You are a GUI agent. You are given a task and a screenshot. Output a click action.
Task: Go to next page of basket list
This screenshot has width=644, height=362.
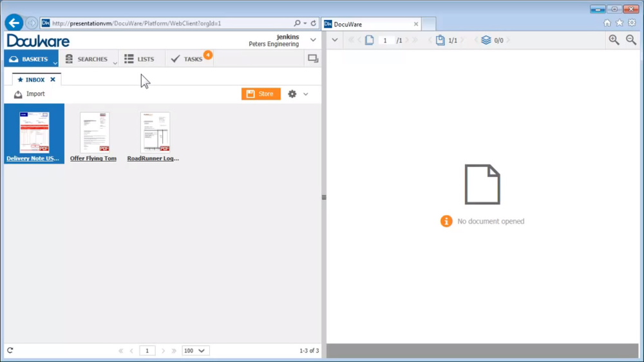(x=163, y=351)
